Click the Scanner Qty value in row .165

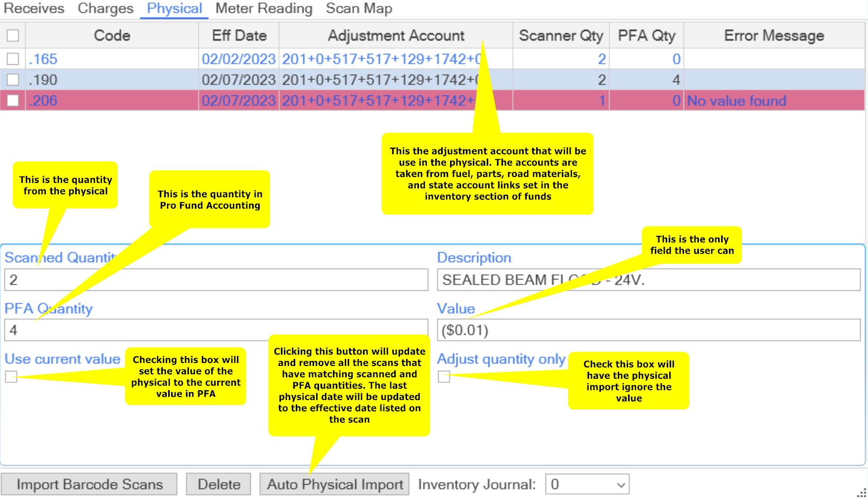coord(561,59)
